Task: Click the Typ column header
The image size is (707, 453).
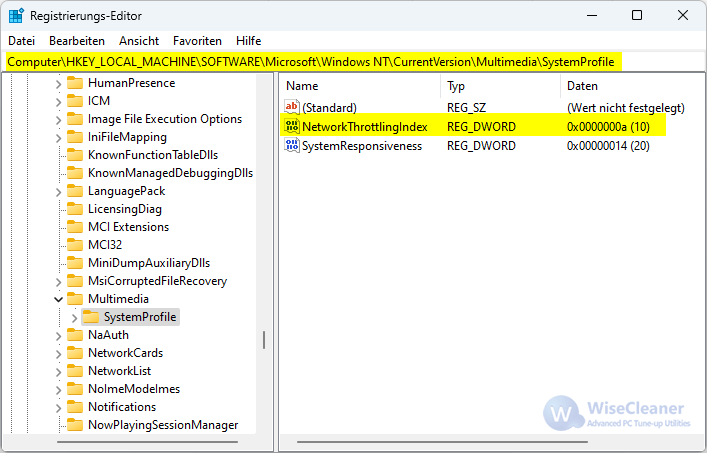Action: pyautogui.click(x=500, y=86)
